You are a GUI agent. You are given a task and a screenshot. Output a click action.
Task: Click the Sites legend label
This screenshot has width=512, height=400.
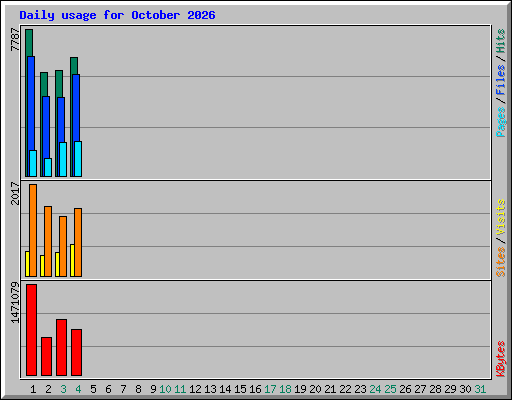tap(500, 262)
